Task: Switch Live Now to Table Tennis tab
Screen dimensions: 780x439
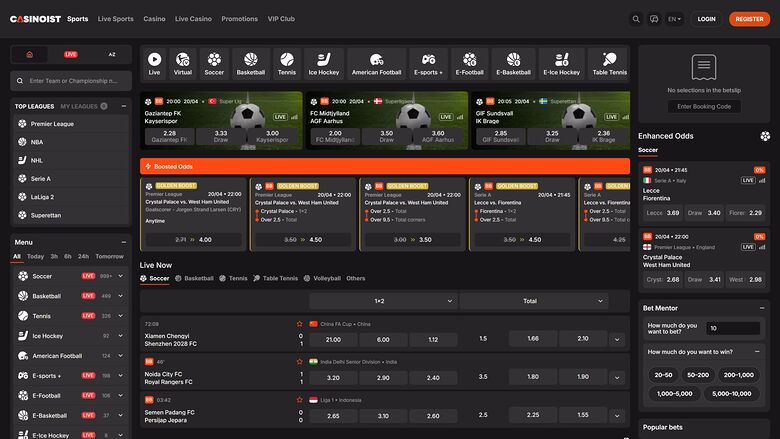Action: coord(276,278)
